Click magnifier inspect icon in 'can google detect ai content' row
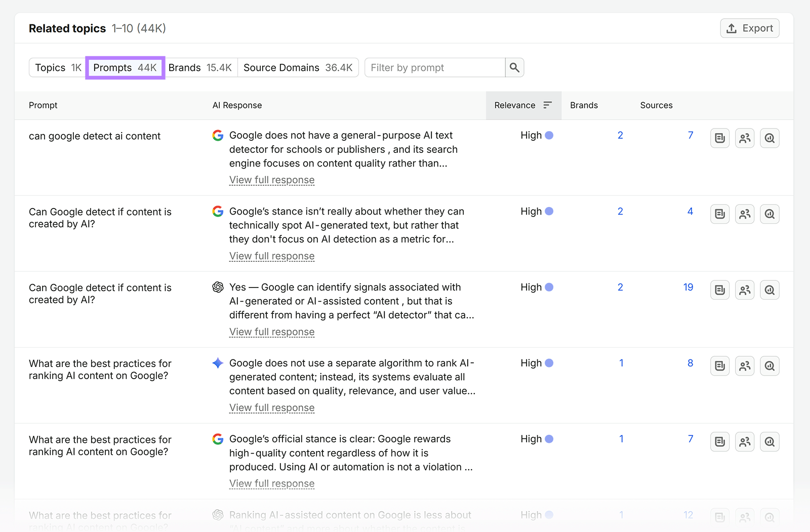 [769, 138]
